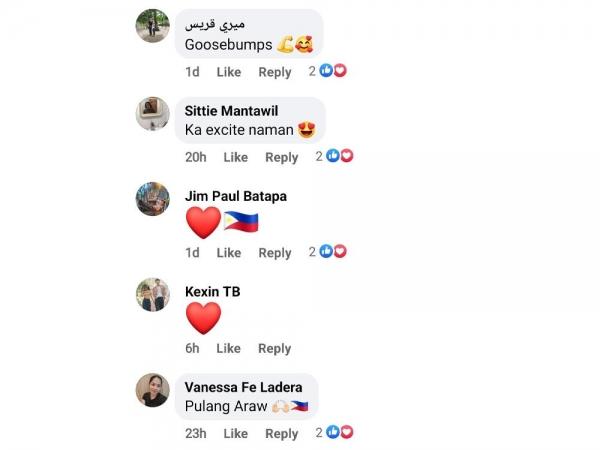Image resolution: width=600 pixels, height=450 pixels.
Task: Reply to Jim Paul Batapa's comment
Action: pos(275,253)
